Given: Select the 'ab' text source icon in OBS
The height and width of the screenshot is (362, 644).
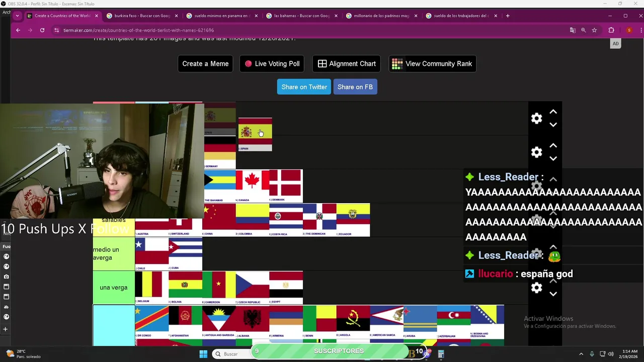Looking at the screenshot, I should click(6, 307).
